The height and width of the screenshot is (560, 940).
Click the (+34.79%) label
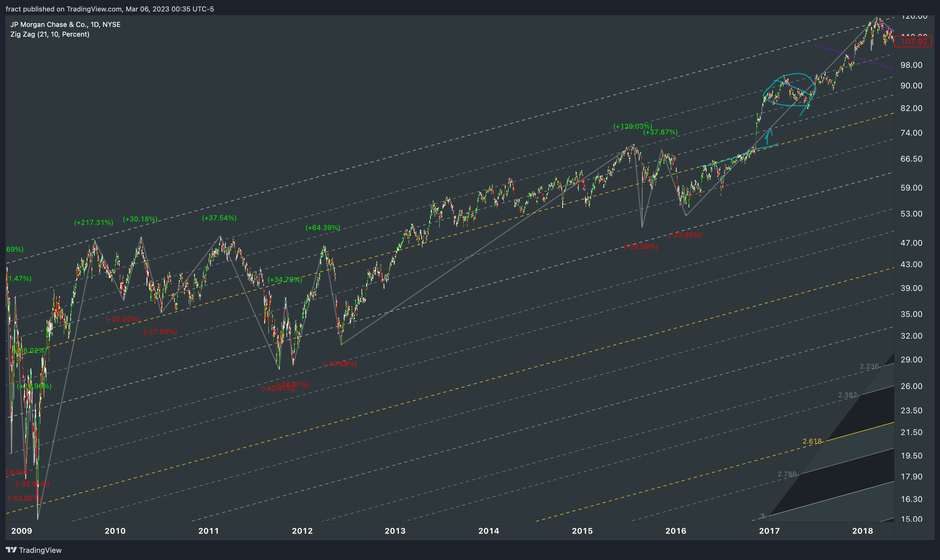point(285,280)
